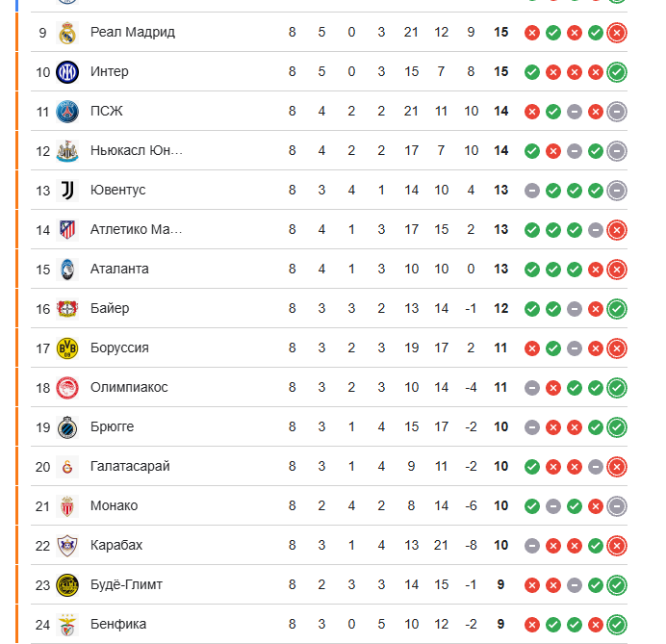Click PSG's latest grey draw indicator
This screenshot has height=644, width=666.
(617, 112)
